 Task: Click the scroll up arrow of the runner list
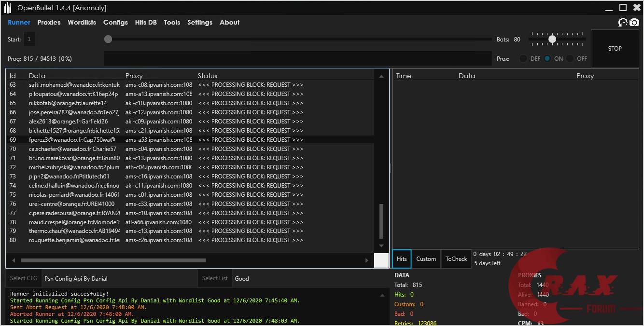(x=381, y=76)
